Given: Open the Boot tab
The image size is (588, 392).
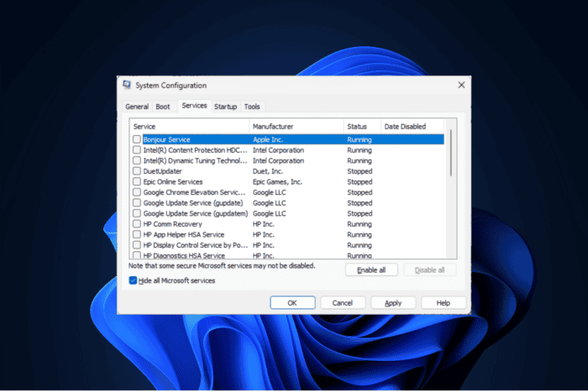Looking at the screenshot, I should pos(163,107).
